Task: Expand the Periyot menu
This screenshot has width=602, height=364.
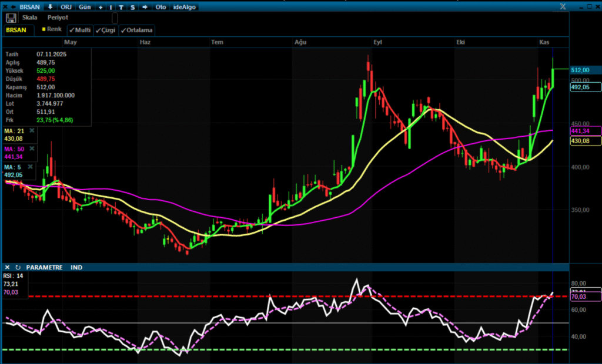Action: point(58,18)
